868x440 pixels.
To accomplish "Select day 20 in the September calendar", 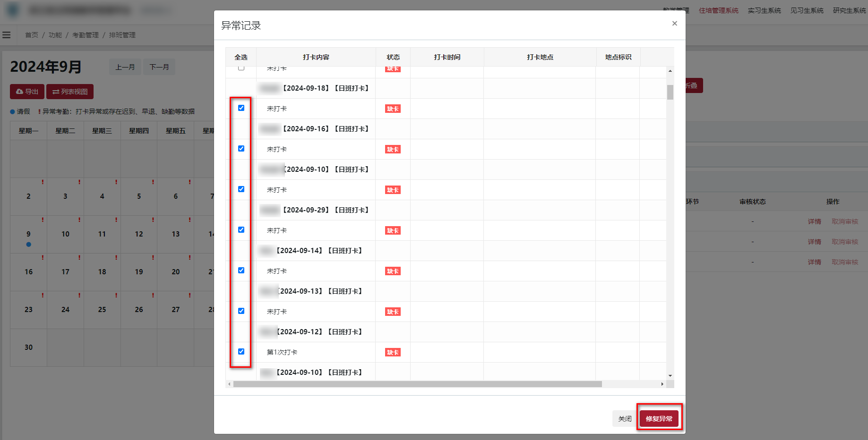I will [x=176, y=272].
